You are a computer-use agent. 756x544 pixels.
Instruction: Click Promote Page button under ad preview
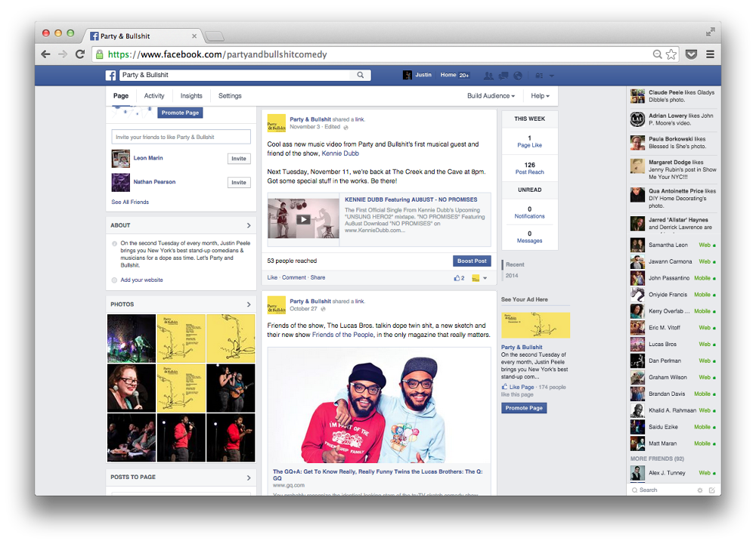[x=524, y=408]
